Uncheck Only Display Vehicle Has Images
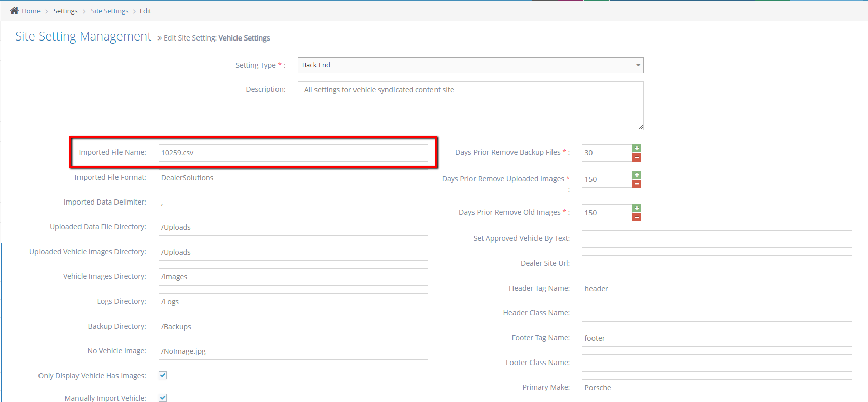 pos(163,375)
